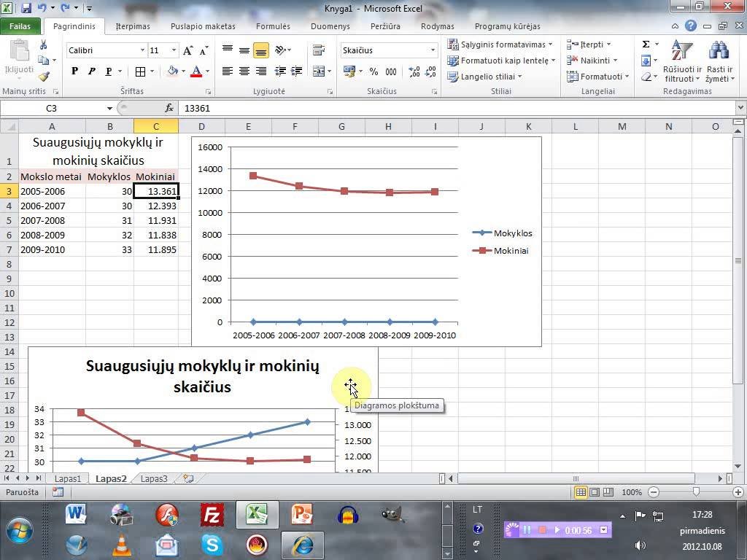Open the Failas tab
The width and height of the screenshot is (747, 560).
point(20,26)
